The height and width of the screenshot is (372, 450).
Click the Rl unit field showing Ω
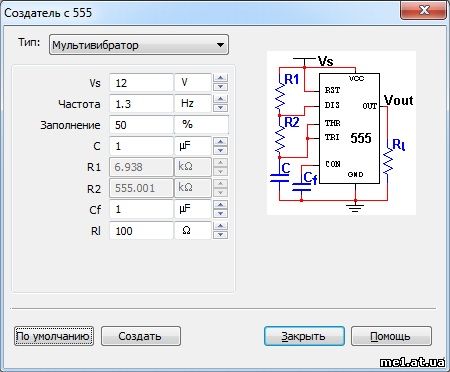[x=193, y=230]
